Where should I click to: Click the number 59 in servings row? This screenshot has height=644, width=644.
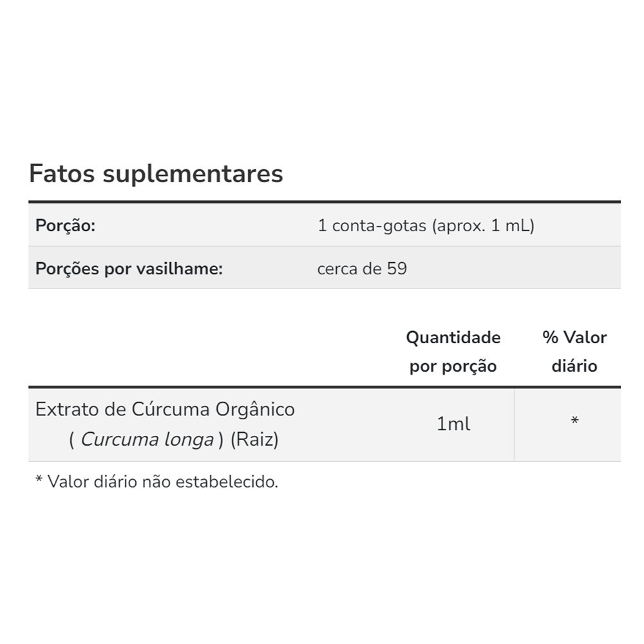click(x=397, y=269)
